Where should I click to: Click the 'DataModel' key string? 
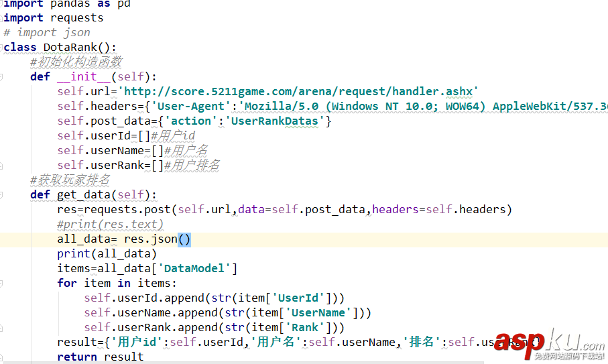click(194, 268)
